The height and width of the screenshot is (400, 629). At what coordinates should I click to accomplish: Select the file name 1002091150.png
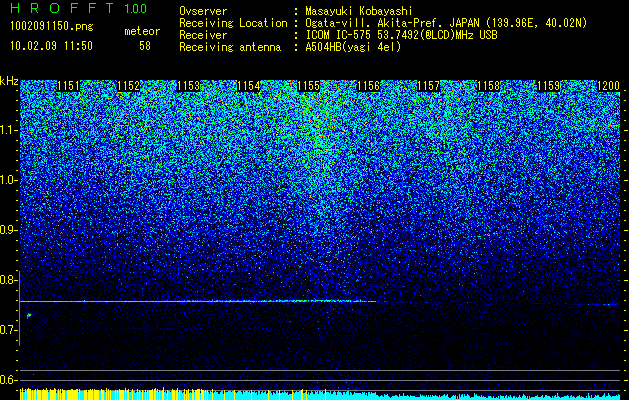(x=52, y=26)
